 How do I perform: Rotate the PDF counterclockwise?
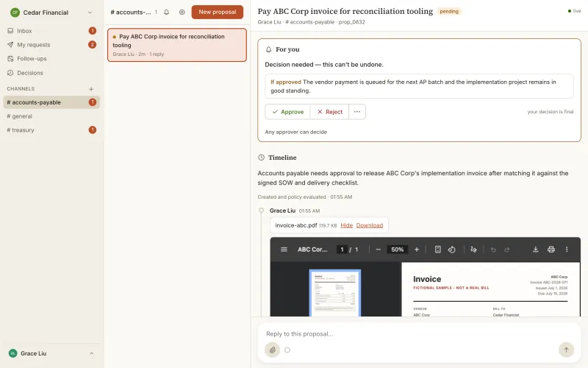coord(451,250)
